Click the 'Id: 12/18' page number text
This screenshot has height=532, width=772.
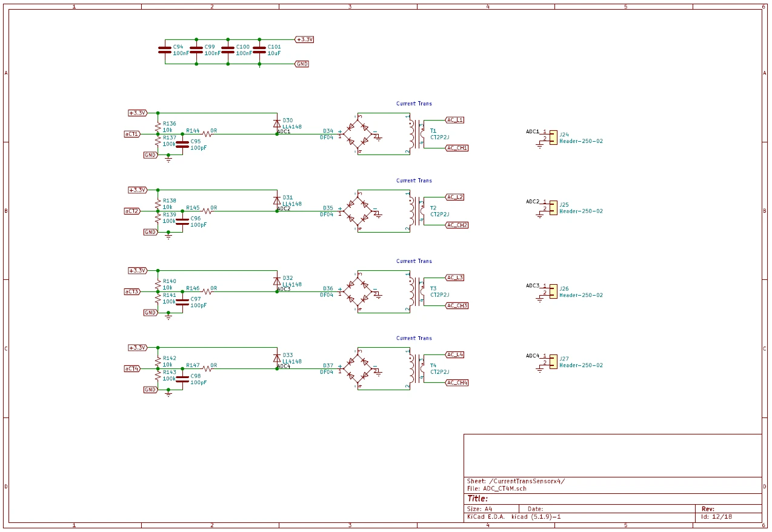click(717, 517)
